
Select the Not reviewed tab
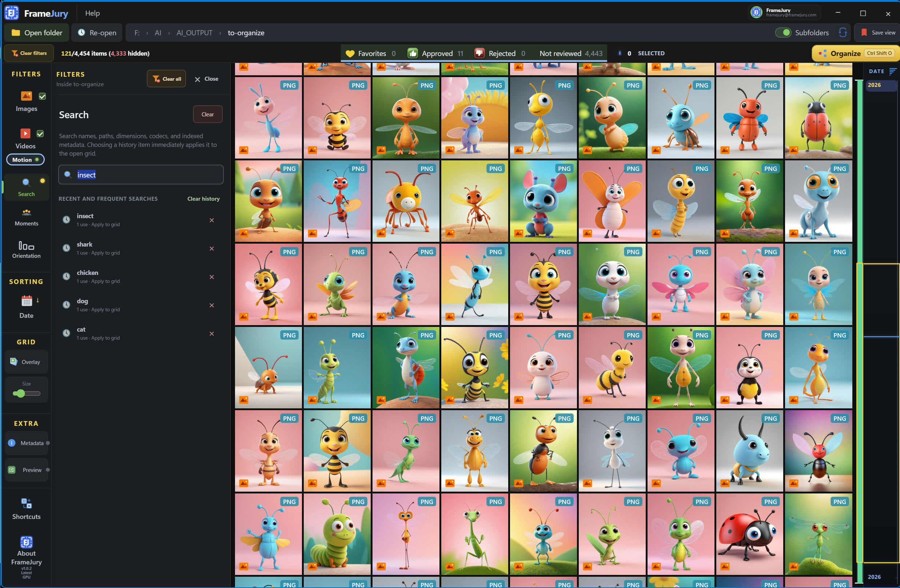coord(571,53)
